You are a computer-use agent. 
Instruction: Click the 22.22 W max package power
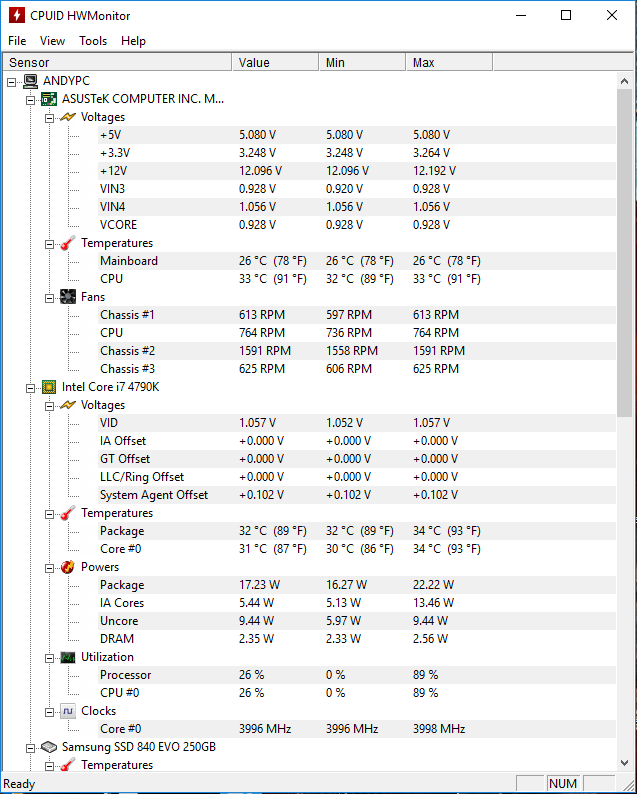[433, 585]
